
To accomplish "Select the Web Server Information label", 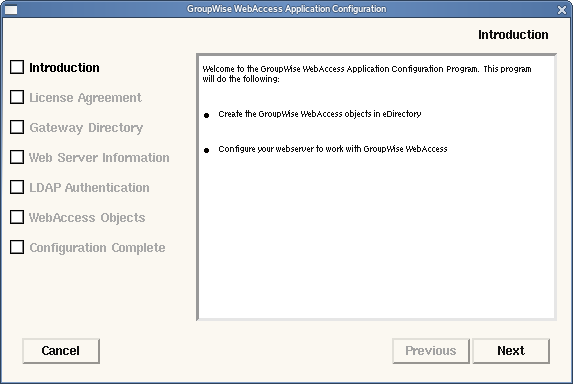I will (99, 158).
